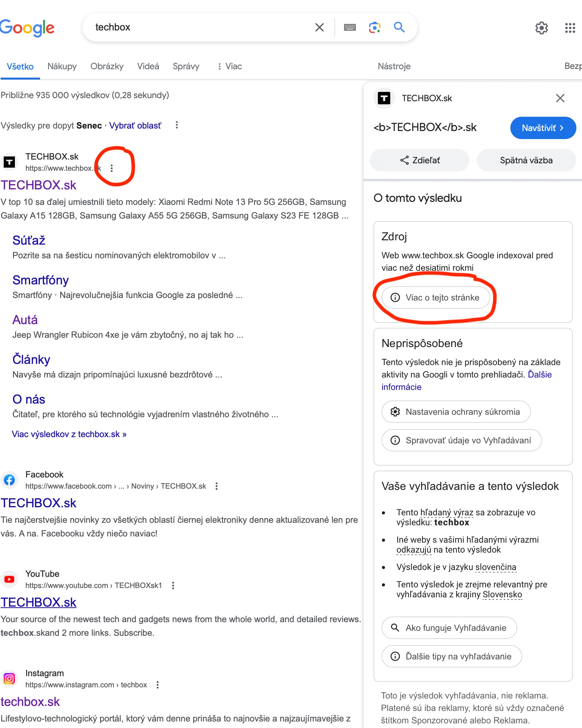Expand the Viac search filters menu
The image size is (582, 728).
click(229, 66)
